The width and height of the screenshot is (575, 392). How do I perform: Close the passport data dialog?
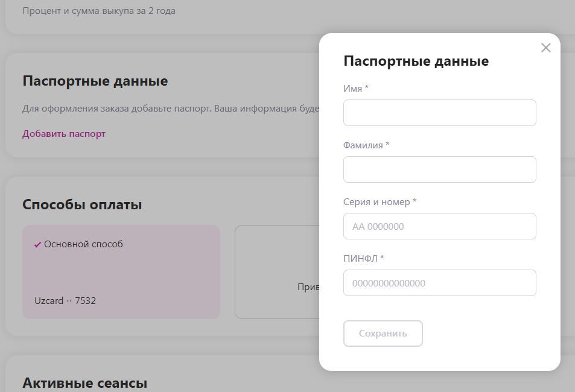tap(545, 48)
